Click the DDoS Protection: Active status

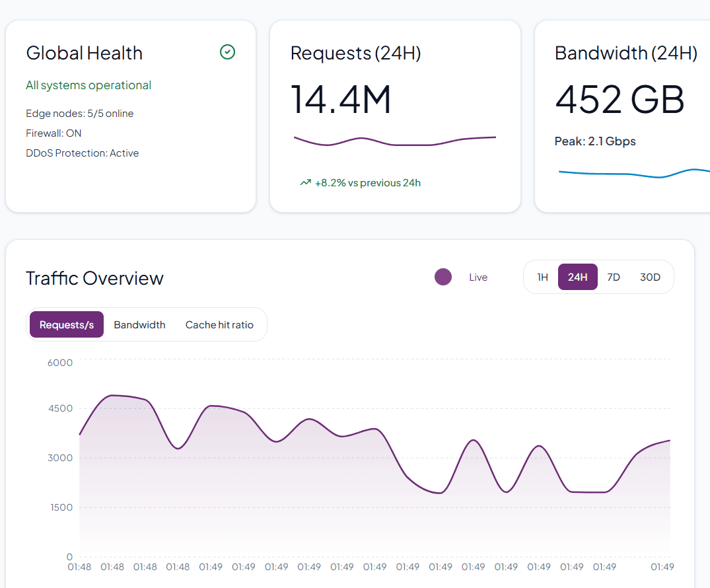click(82, 153)
